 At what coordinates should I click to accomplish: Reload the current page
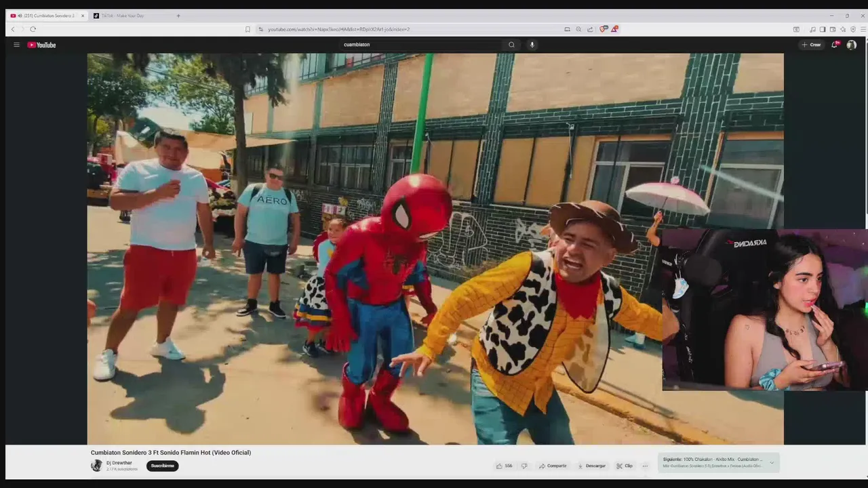(33, 29)
